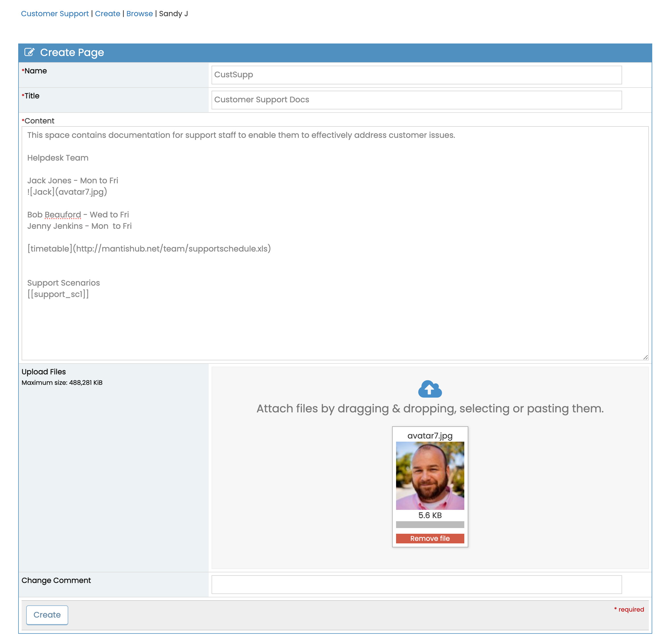Click the Remove file button

[x=430, y=538]
